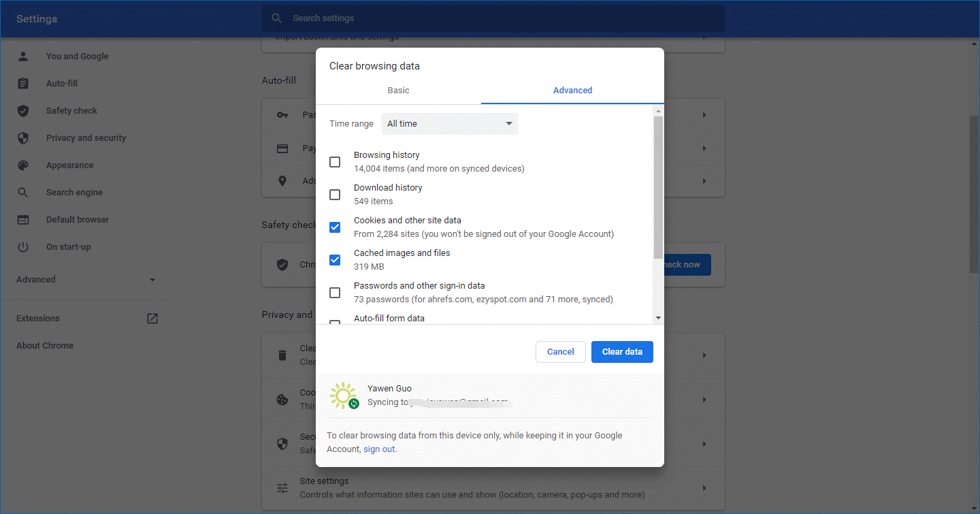Click the Auto-fill sidebar icon
Screen dimensions: 980x514
pyautogui.click(x=24, y=83)
